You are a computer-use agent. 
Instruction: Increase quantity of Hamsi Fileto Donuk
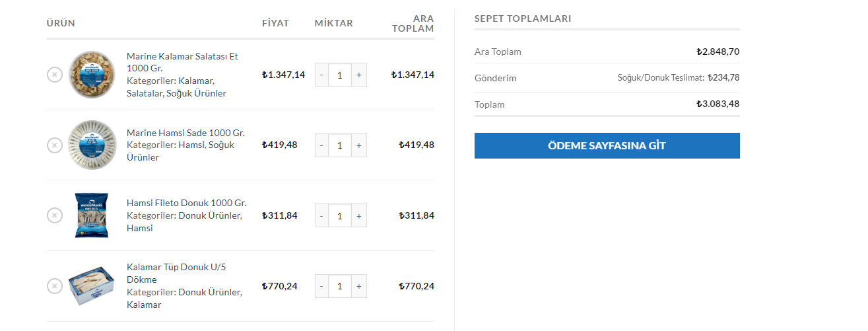358,215
